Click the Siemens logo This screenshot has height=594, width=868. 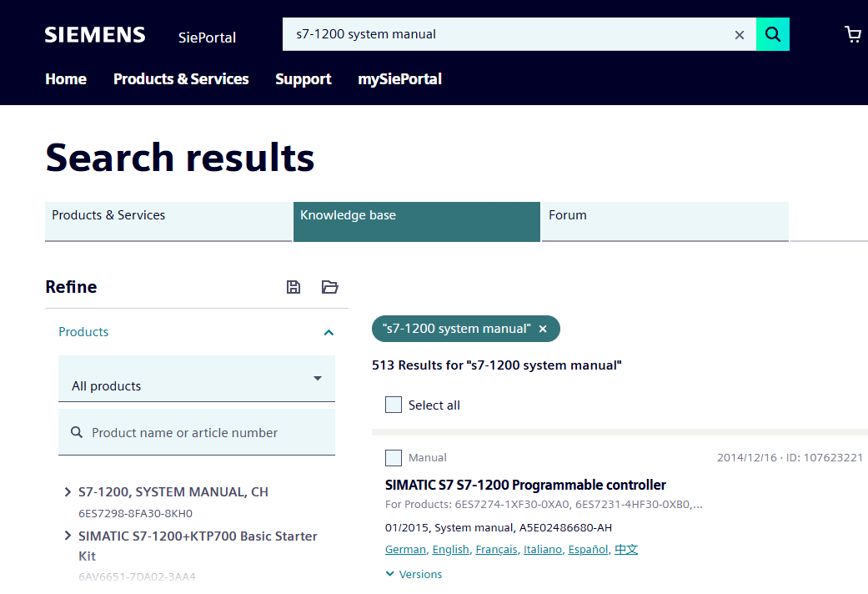(x=95, y=35)
